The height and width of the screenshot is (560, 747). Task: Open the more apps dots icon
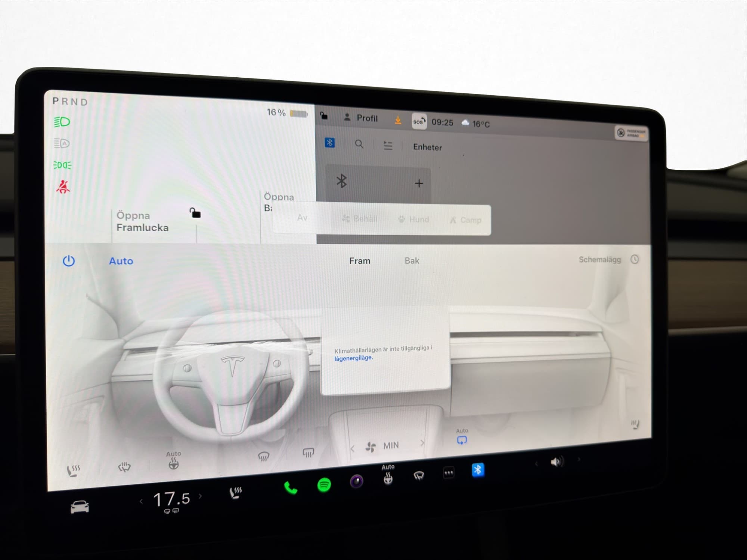coord(449,473)
